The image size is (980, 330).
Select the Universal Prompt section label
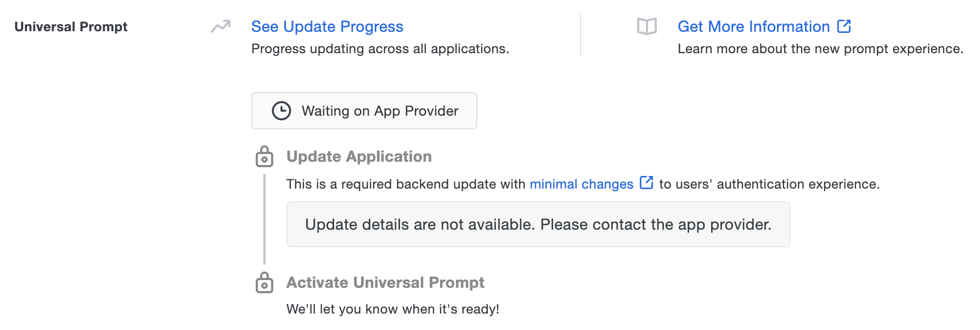(71, 26)
